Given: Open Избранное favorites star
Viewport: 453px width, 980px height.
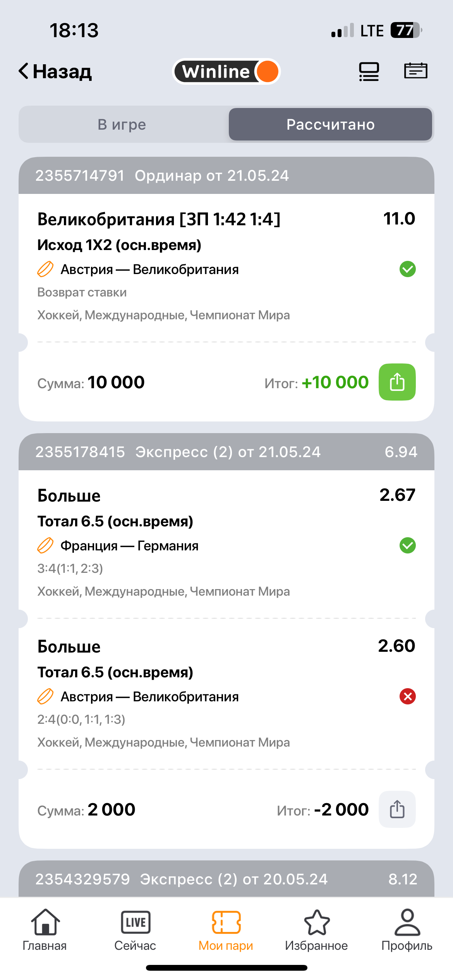Looking at the screenshot, I should tap(316, 929).
